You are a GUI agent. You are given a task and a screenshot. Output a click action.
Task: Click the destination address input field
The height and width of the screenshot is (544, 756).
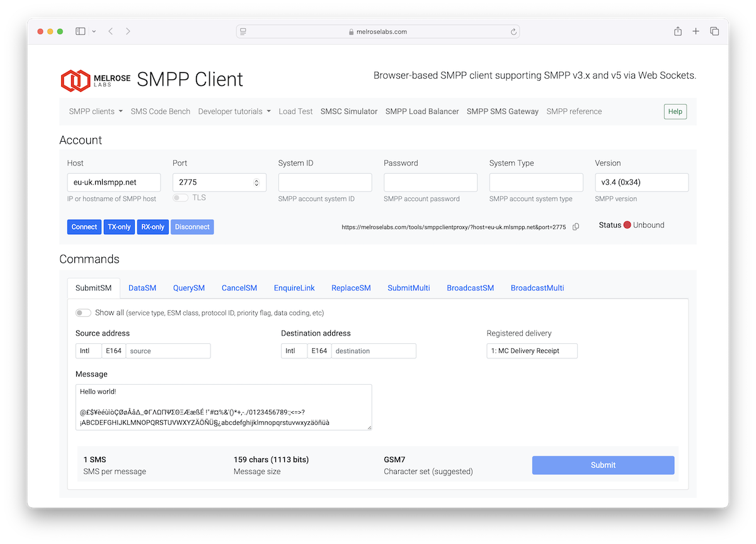pos(373,351)
